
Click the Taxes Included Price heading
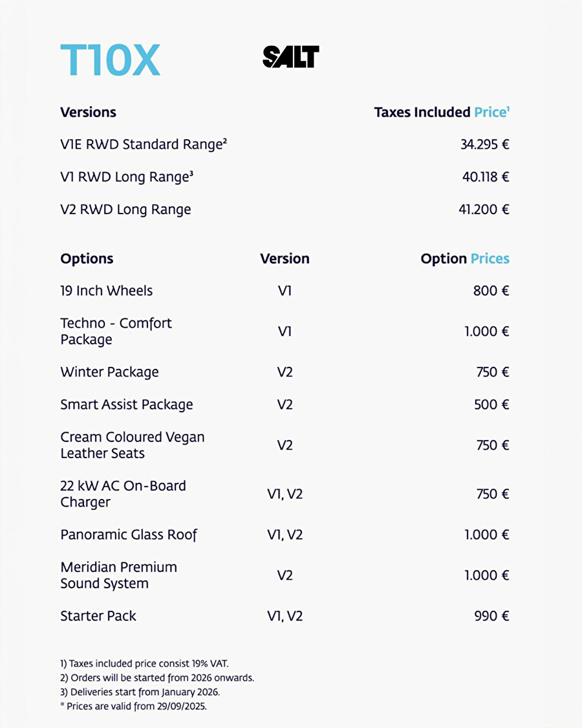442,112
